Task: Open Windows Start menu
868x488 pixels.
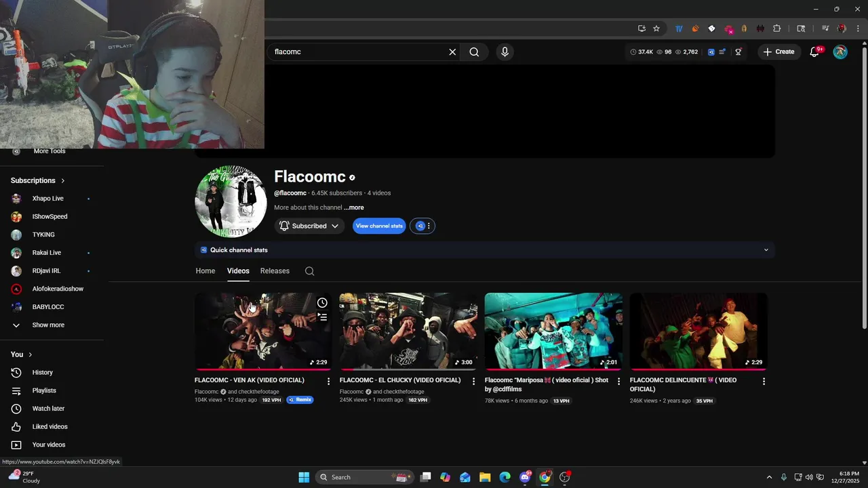Action: pos(304,477)
